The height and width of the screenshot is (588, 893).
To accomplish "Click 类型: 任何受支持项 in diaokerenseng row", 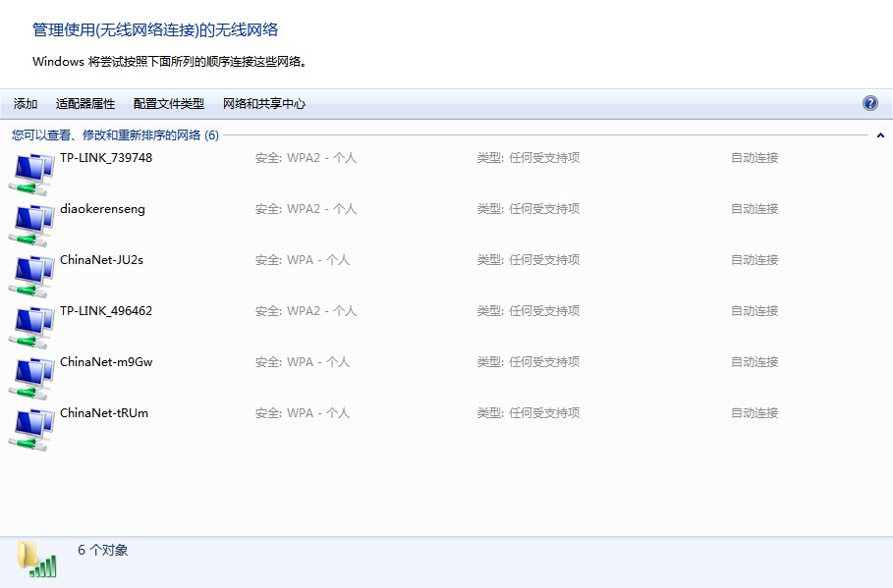I will (x=529, y=209).
